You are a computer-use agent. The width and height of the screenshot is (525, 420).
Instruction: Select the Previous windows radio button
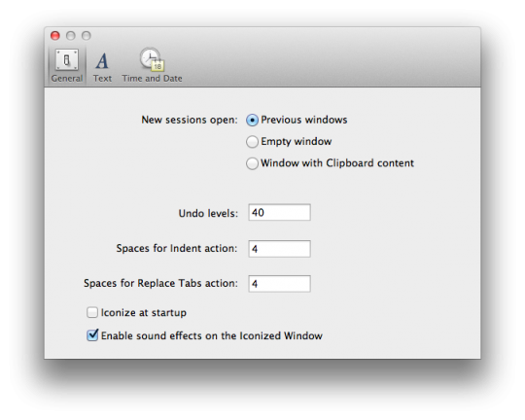(252, 120)
